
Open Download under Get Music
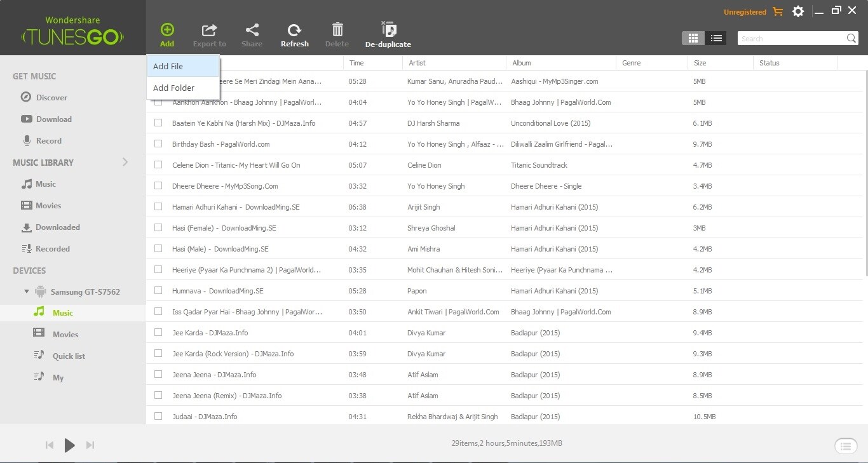pos(46,119)
